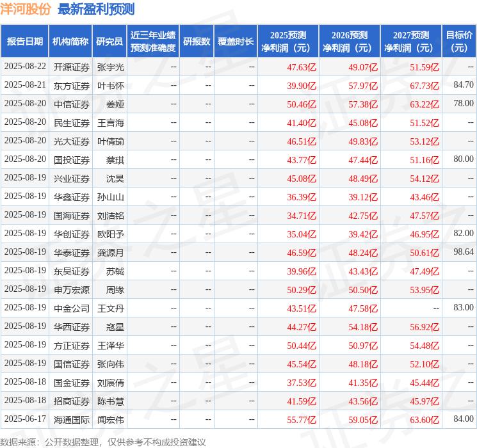Click the 报告日期 column header

25,42
